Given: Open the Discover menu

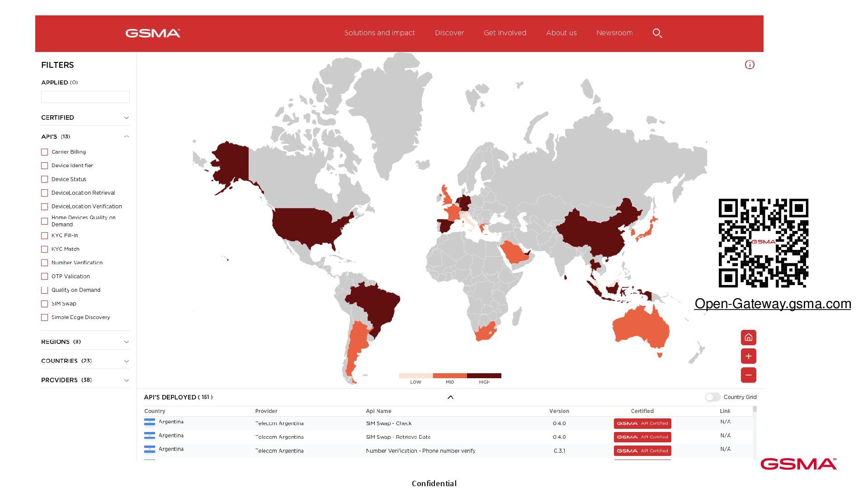Looking at the screenshot, I should (449, 33).
